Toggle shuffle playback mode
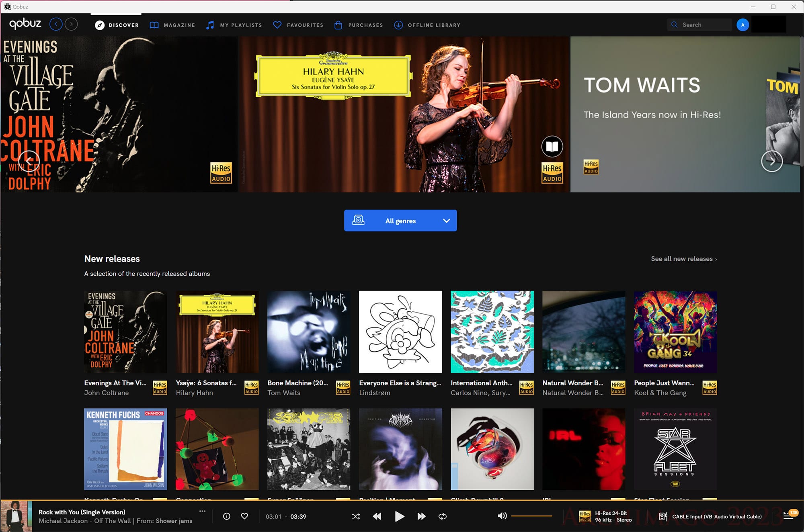The image size is (804, 532). [356, 516]
